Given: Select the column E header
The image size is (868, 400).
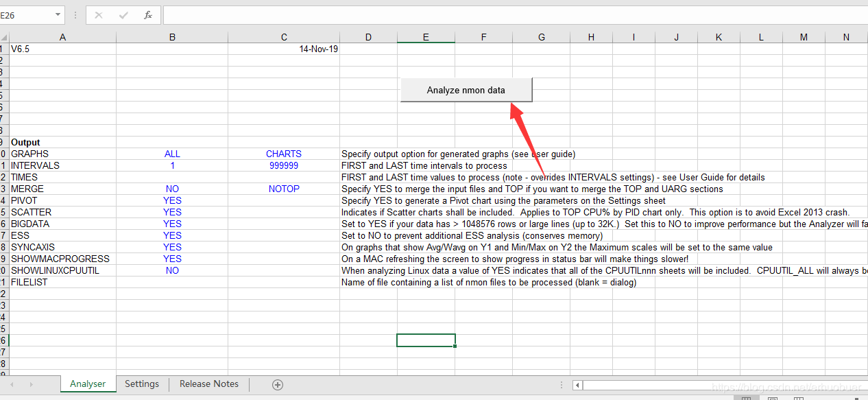Looking at the screenshot, I should [x=426, y=37].
